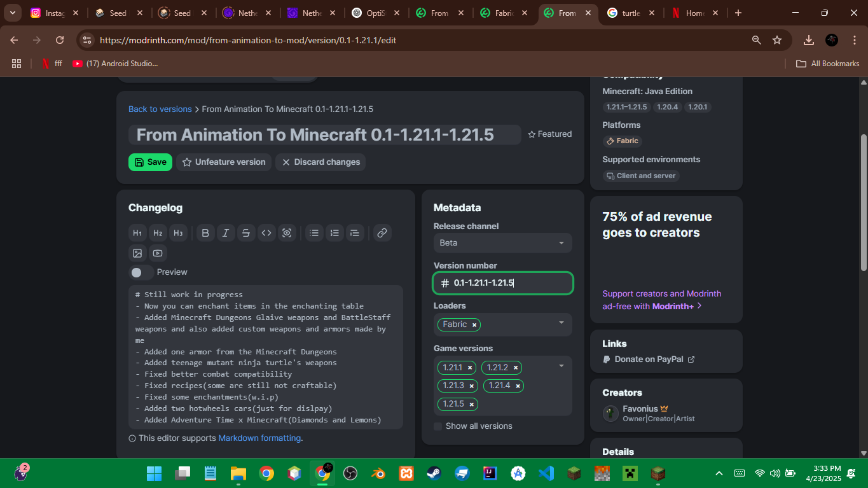Image resolution: width=868 pixels, height=488 pixels.
Task: Open the browser tab search chevron
Action: pos(12,13)
